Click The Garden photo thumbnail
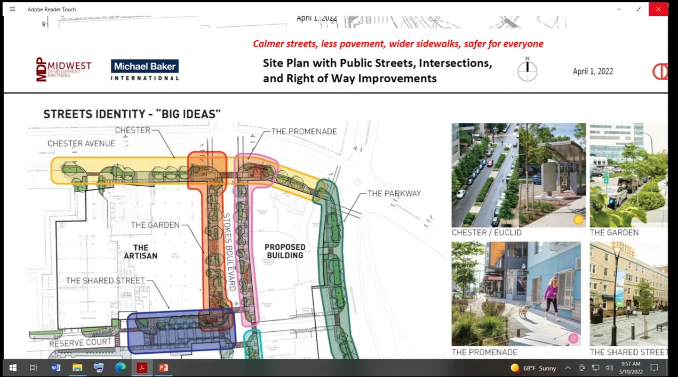 coord(629,175)
